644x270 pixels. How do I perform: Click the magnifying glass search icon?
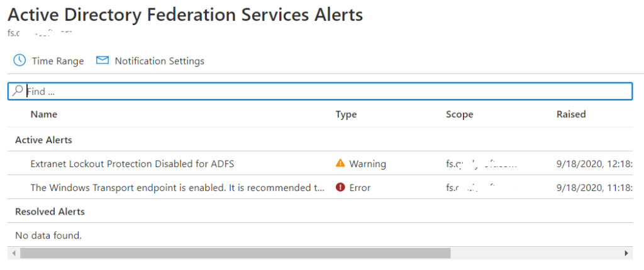(18, 91)
